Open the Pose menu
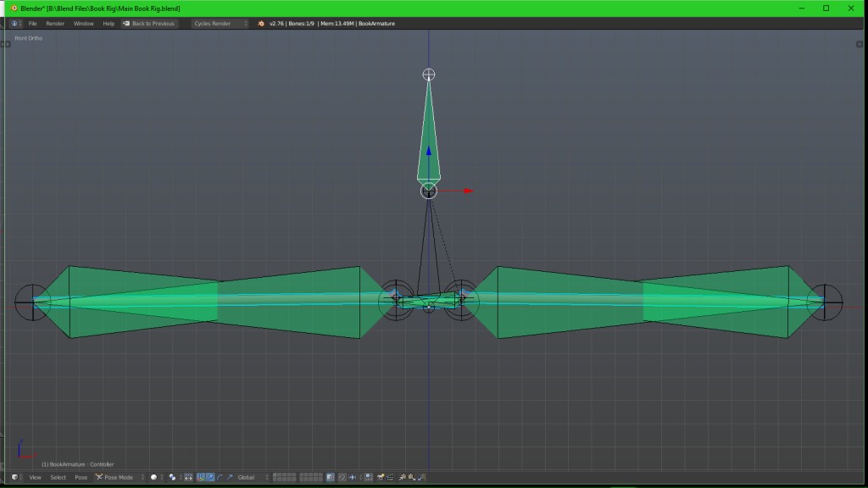The width and height of the screenshot is (868, 488). (x=81, y=477)
